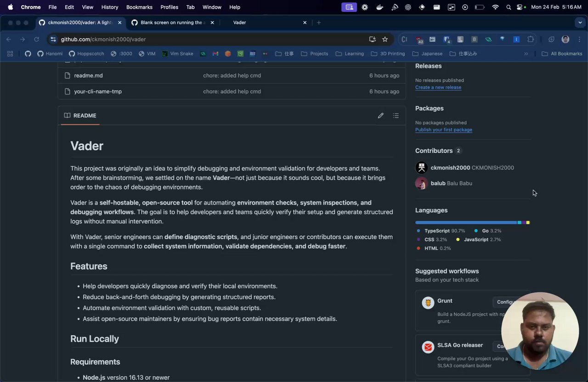
Task: Open the balub contributor avatar
Action: pyautogui.click(x=421, y=183)
